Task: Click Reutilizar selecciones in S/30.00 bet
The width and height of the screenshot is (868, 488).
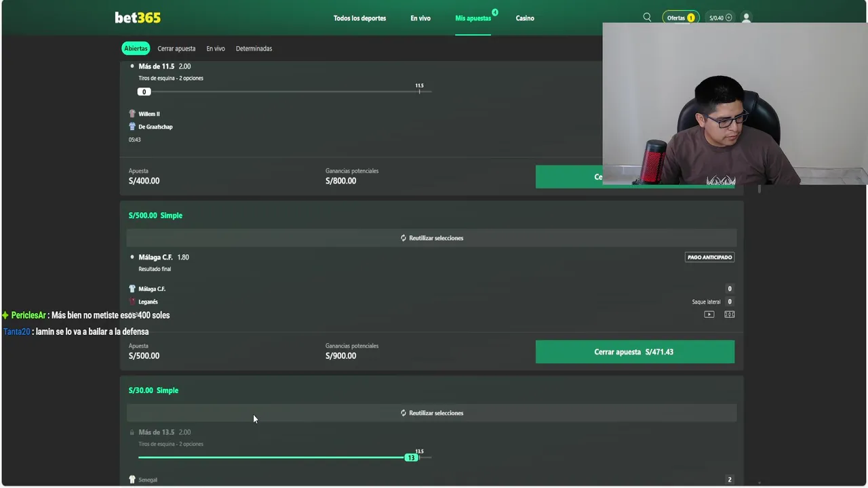Action: tap(431, 413)
